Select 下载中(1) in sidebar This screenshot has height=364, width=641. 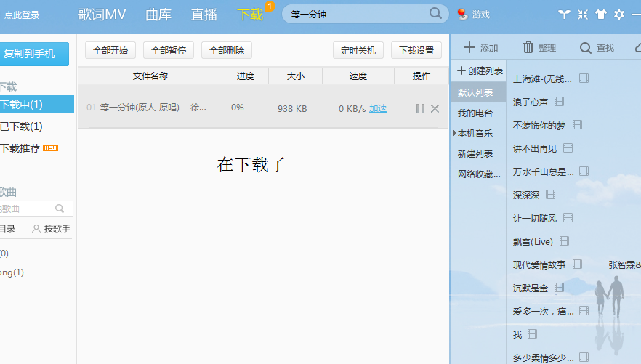click(x=37, y=105)
